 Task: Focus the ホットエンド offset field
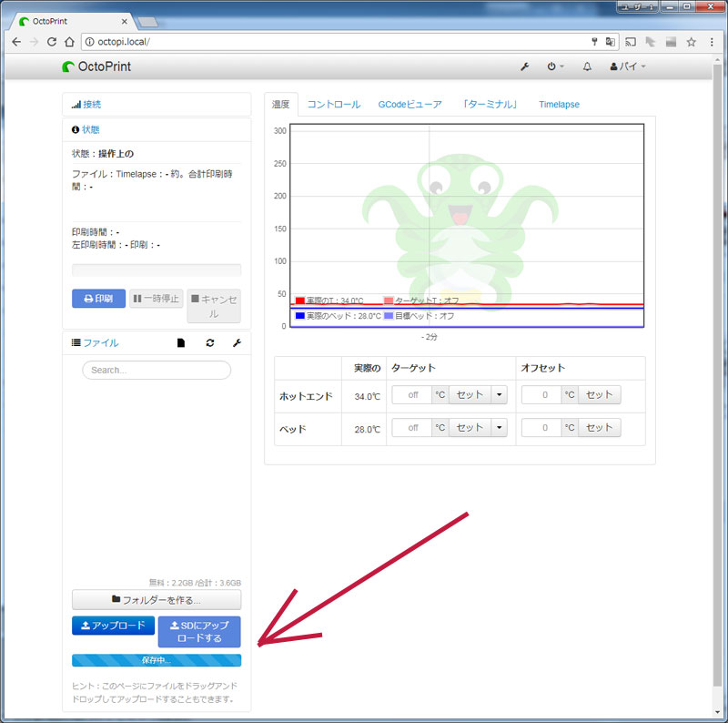click(x=541, y=395)
